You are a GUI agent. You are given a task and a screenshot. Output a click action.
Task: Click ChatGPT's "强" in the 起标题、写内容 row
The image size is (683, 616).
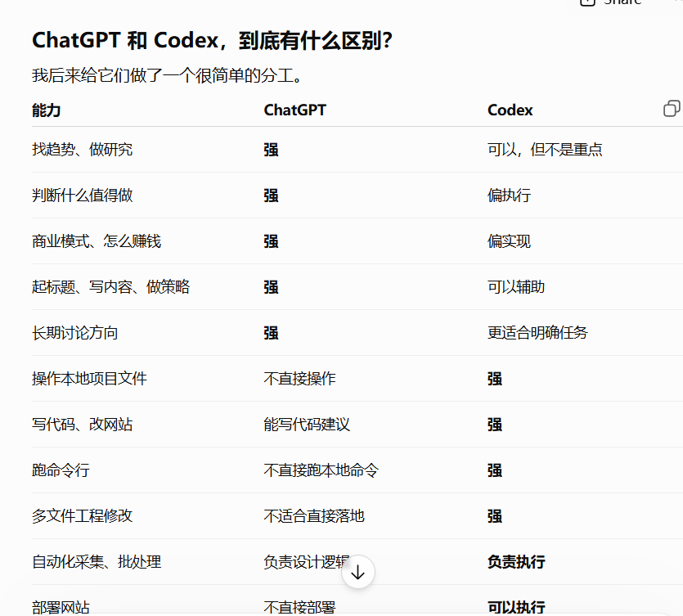tap(271, 286)
